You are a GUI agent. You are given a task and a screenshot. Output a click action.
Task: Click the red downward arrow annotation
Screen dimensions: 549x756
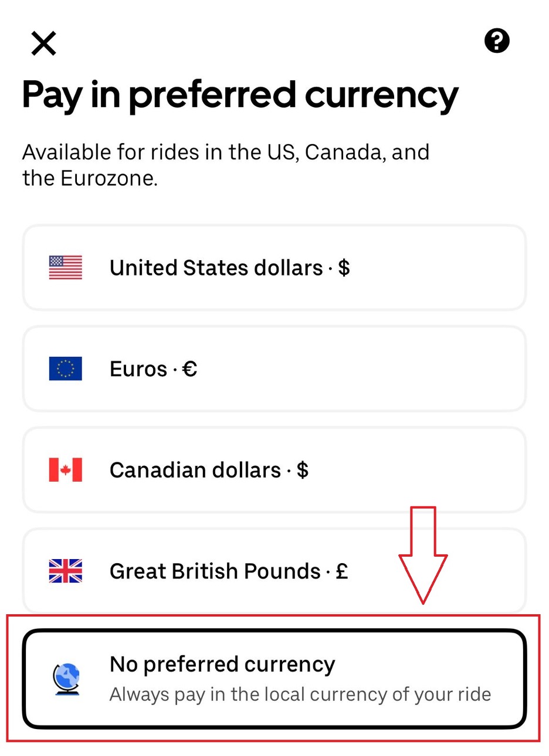coord(423,554)
